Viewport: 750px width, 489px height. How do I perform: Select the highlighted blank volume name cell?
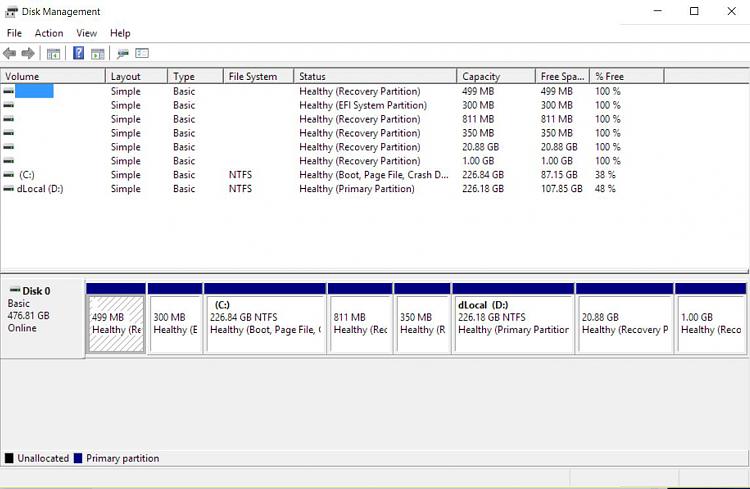pyautogui.click(x=34, y=91)
